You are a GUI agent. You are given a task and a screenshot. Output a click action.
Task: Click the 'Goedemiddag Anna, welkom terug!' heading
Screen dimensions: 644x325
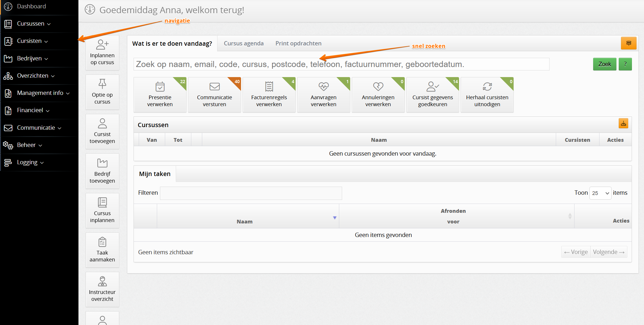coord(172,10)
